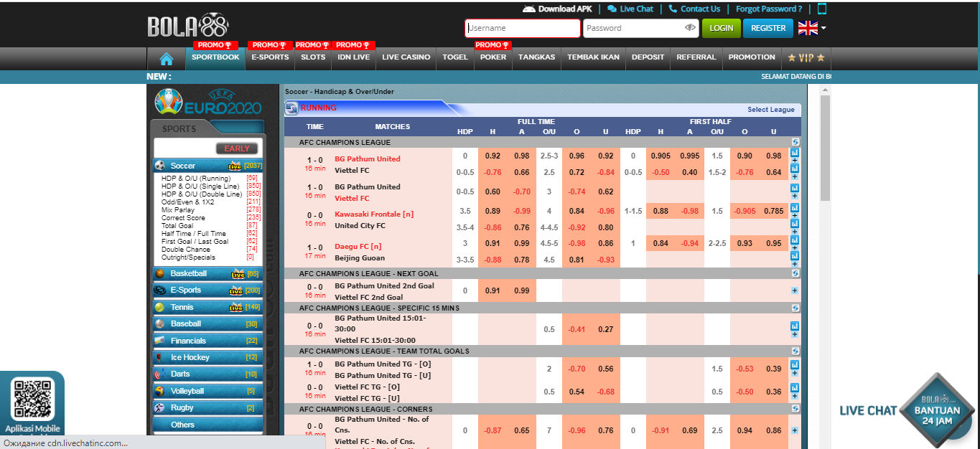
Task: Click the mobile phone icon in top bar
Action: 822,9
